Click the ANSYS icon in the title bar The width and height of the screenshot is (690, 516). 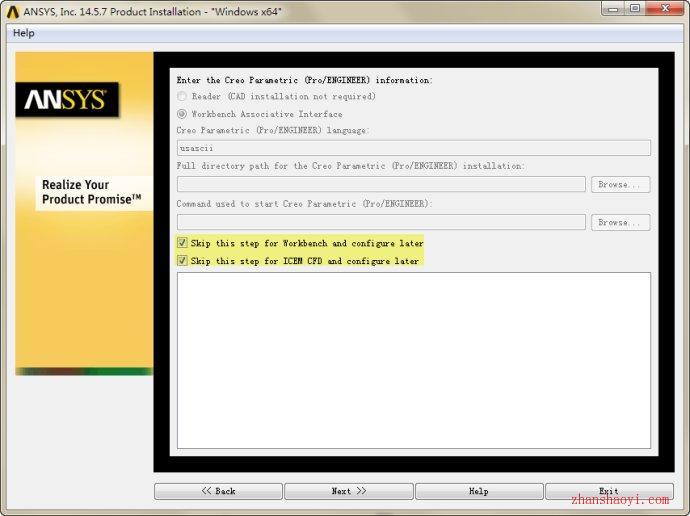13,12
